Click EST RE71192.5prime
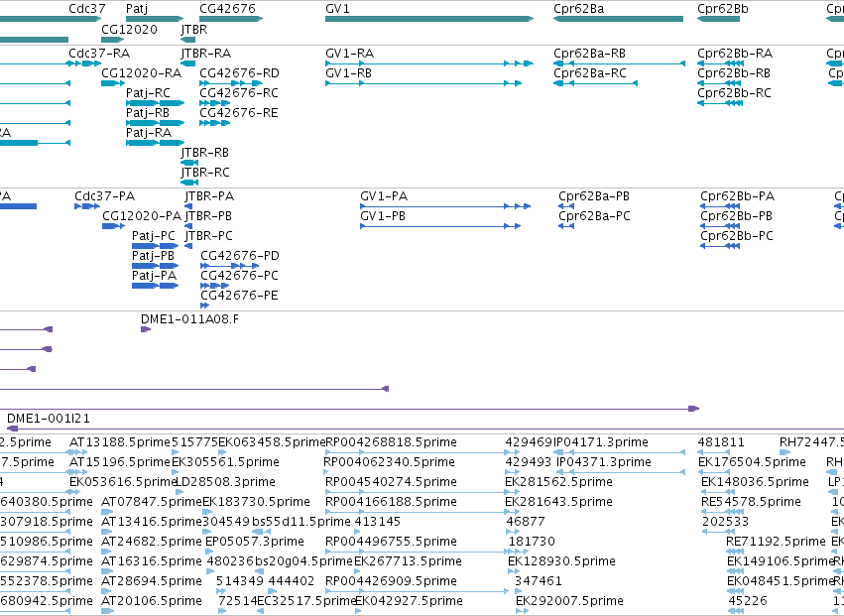Image resolution: width=844 pixels, height=616 pixels. click(x=776, y=542)
